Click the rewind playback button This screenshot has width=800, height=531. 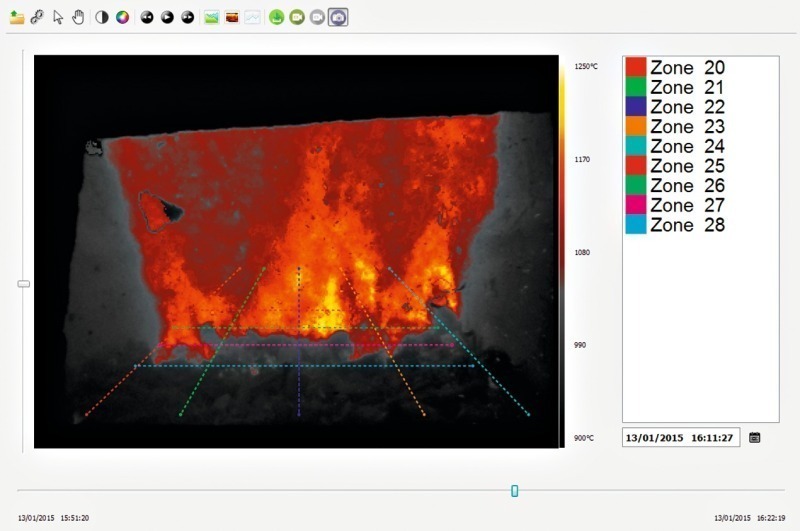147,17
